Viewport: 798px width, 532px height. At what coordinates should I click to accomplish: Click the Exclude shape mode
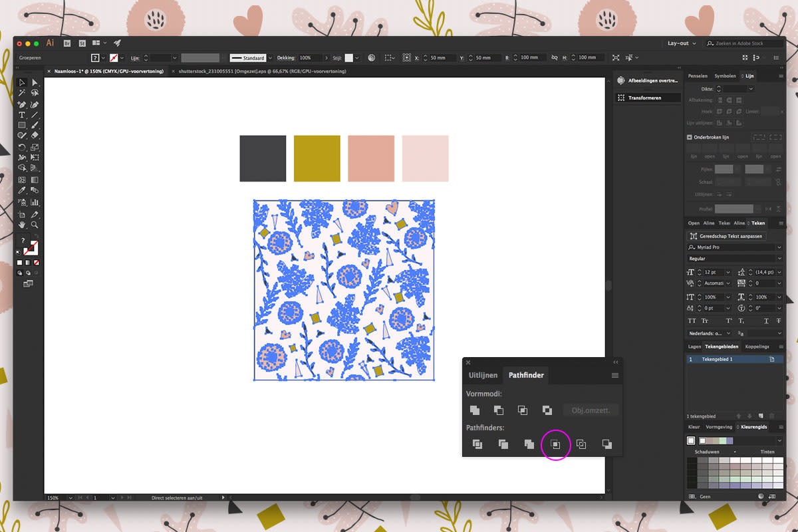pos(547,410)
